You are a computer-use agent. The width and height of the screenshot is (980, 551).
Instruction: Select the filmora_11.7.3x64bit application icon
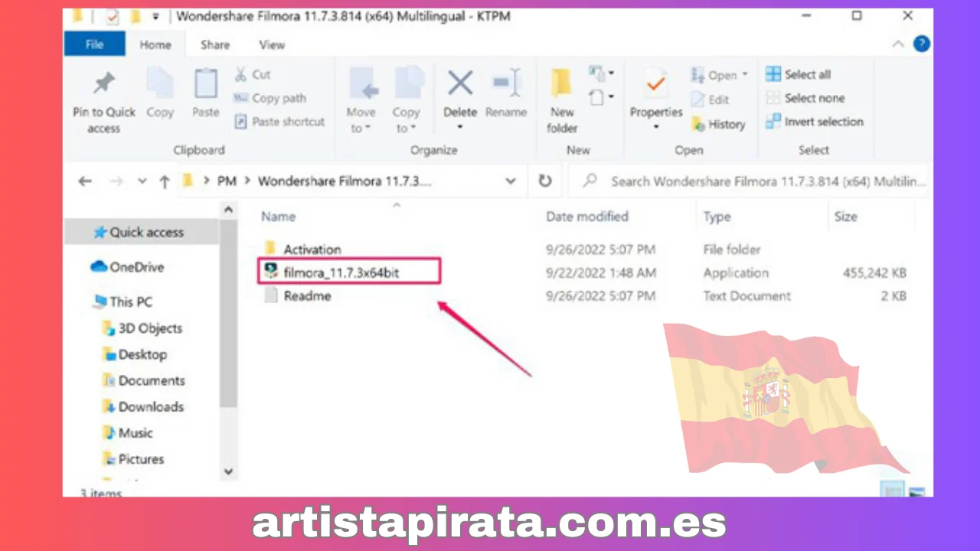pos(270,272)
